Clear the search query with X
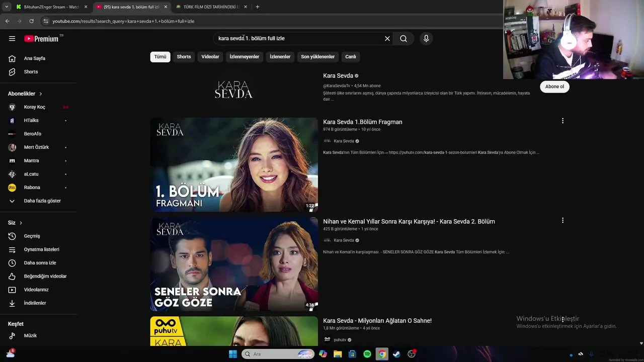 point(387,38)
